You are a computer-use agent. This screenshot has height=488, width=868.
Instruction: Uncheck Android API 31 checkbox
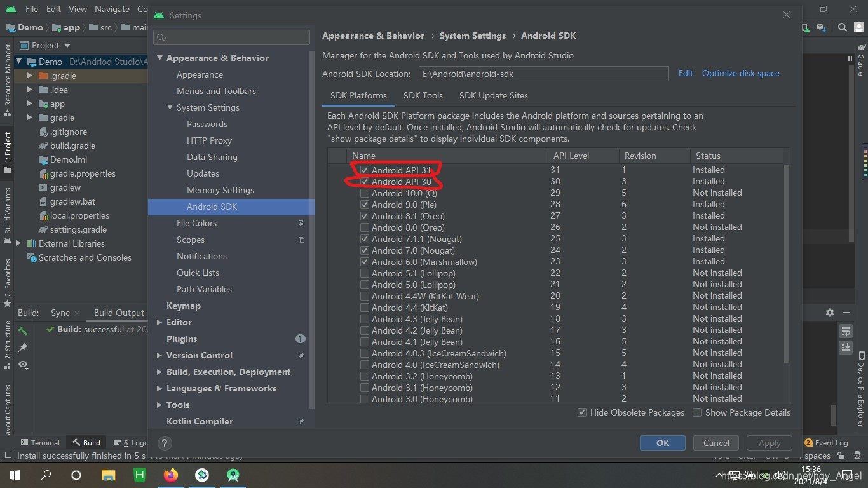click(365, 170)
